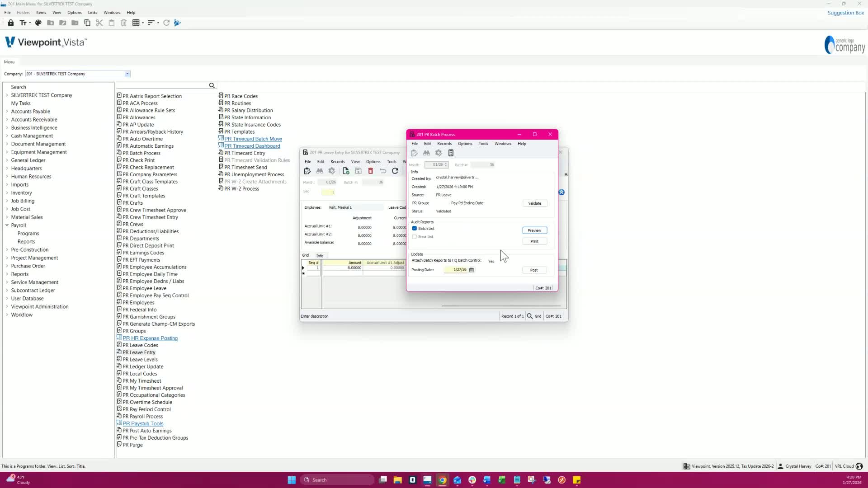This screenshot has height=488, width=868.
Task: Open Records menu in PR Batch Process
Action: click(444, 144)
